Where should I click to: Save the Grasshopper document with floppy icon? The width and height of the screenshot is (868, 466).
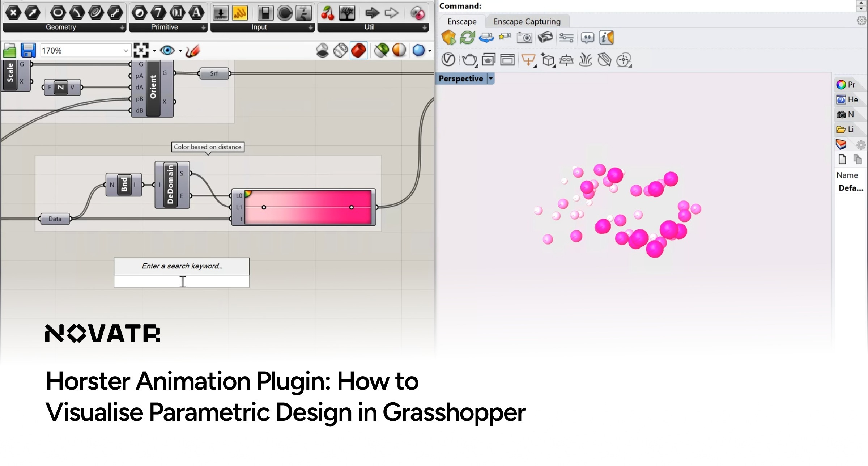coord(28,50)
